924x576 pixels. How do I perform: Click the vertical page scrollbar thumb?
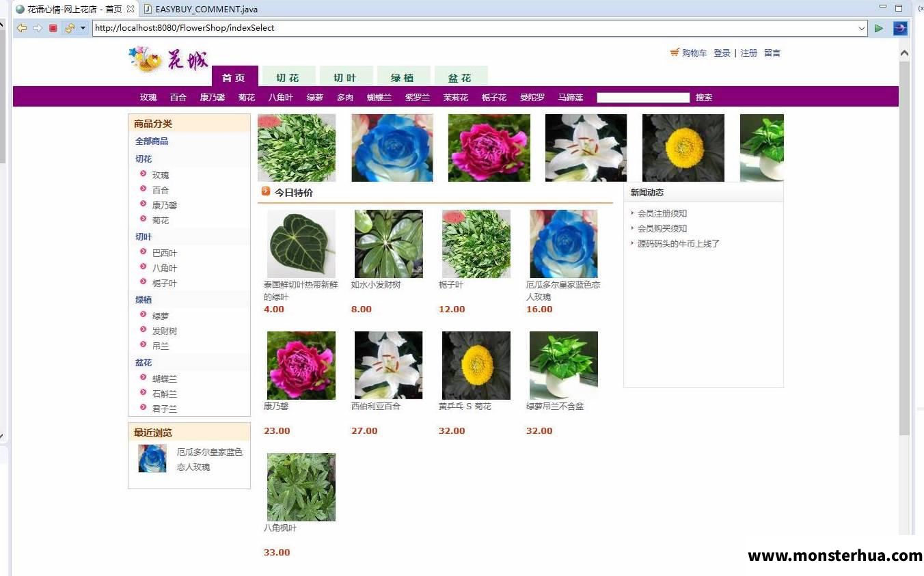pos(904,248)
